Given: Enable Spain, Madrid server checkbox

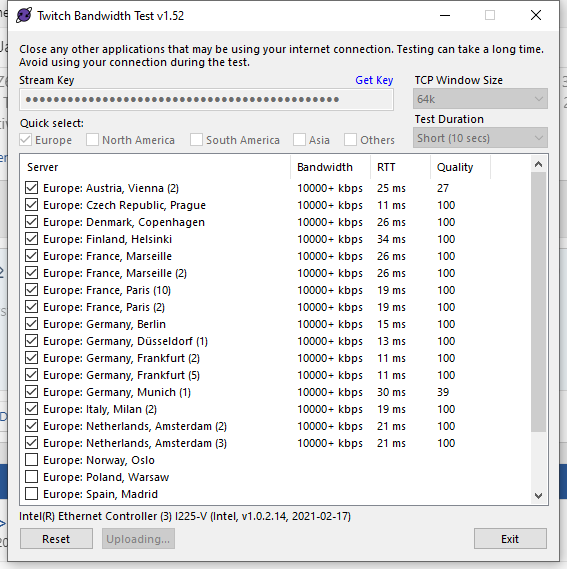Looking at the screenshot, I should click(x=32, y=494).
